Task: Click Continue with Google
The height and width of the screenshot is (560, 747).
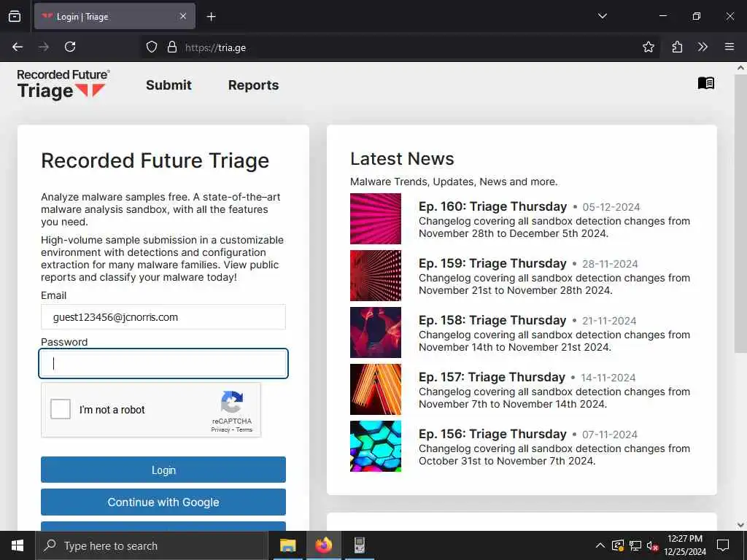Action: click(163, 502)
